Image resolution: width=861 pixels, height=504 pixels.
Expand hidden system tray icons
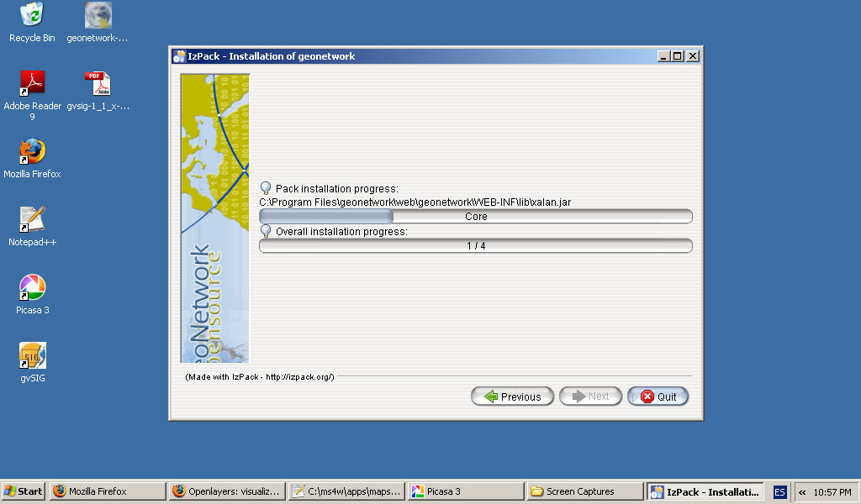click(x=803, y=491)
